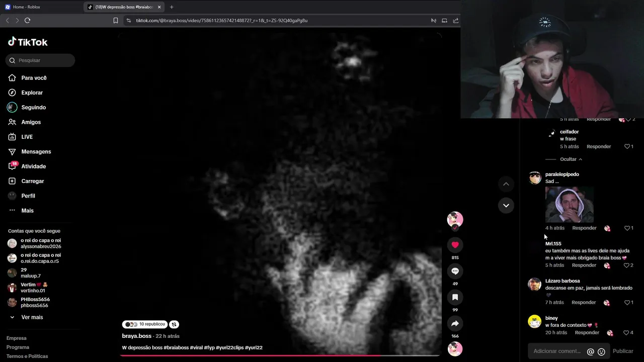
Task: Reply to Lázaro barbosa's comment
Action: click(x=584, y=303)
